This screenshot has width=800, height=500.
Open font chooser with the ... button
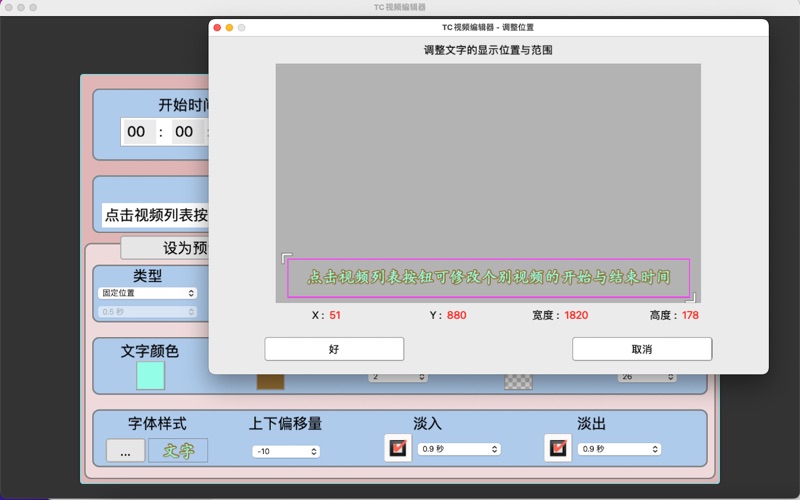(x=126, y=450)
